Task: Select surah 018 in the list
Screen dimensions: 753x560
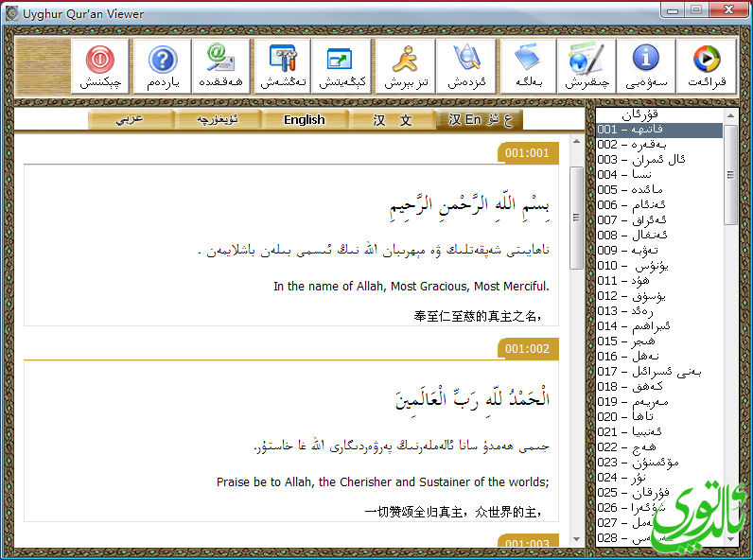Action: [x=659, y=387]
